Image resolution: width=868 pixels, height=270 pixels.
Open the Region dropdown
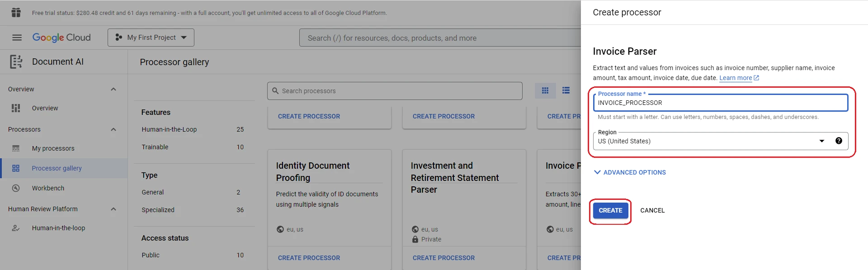(x=720, y=141)
